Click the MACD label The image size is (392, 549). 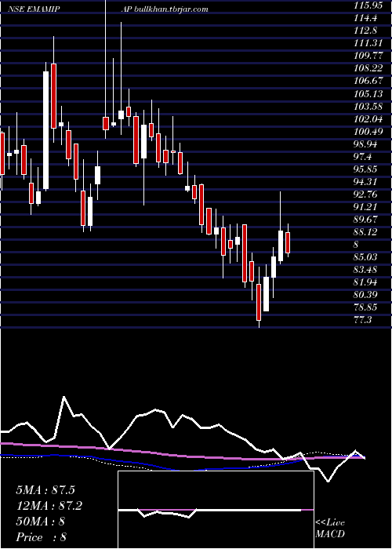point(330,534)
